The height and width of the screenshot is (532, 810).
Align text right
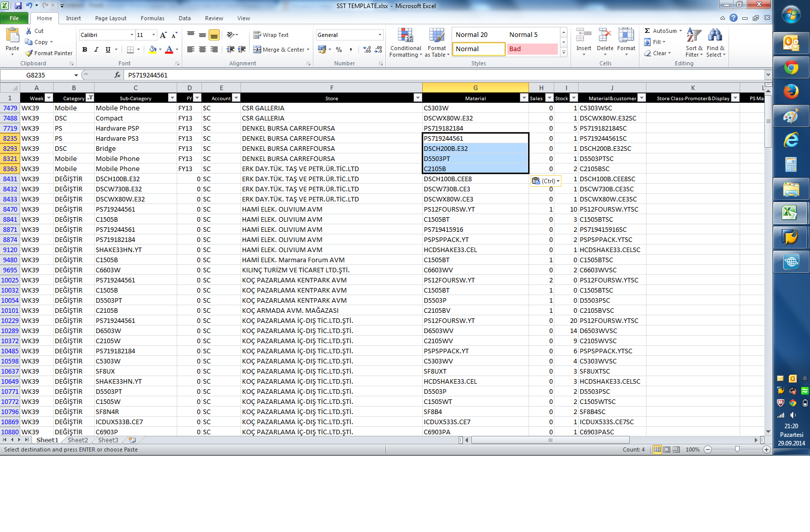point(214,50)
